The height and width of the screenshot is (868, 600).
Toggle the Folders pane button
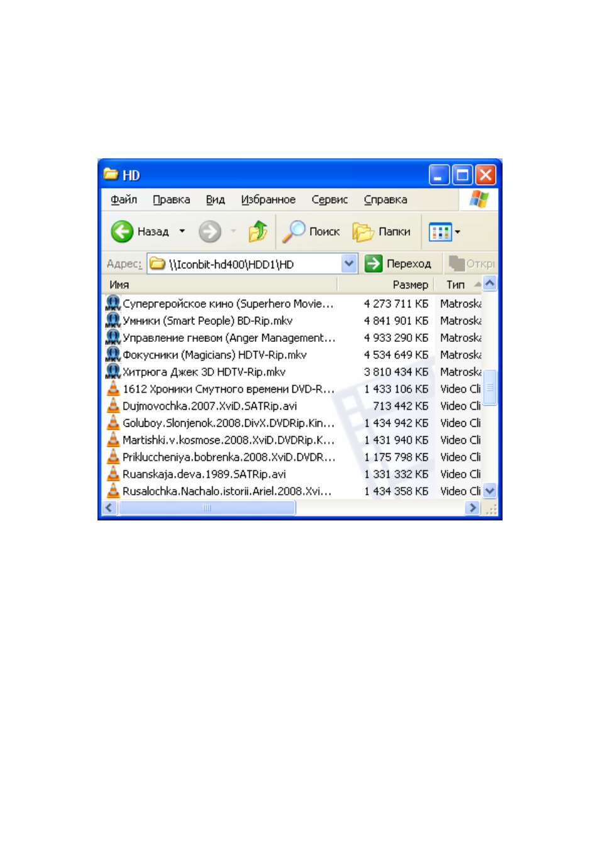click(382, 232)
